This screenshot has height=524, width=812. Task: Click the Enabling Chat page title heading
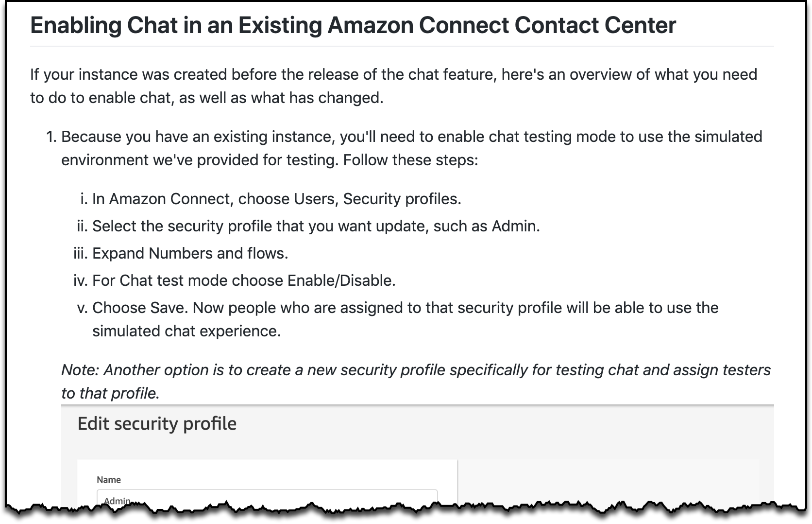pos(353,25)
